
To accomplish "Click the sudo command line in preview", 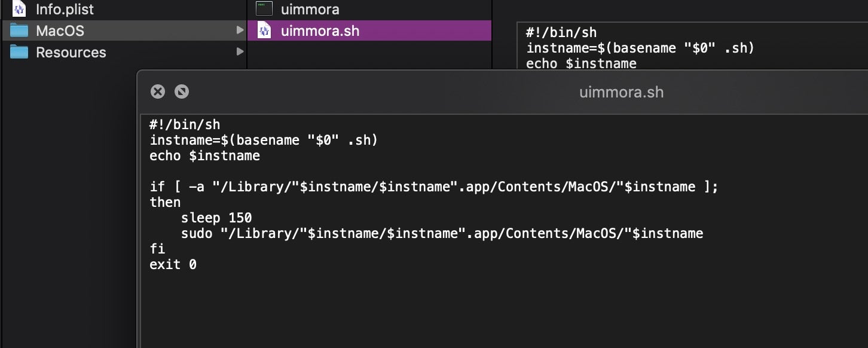I will pos(442,233).
